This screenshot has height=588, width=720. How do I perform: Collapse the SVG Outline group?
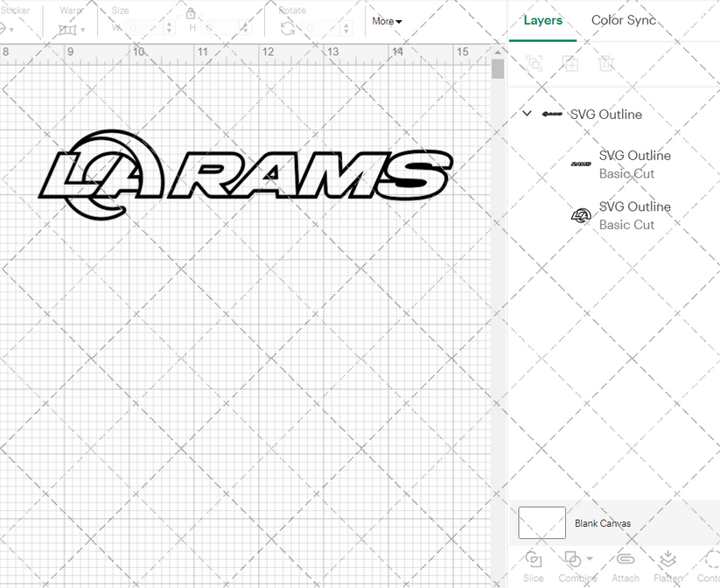526,113
